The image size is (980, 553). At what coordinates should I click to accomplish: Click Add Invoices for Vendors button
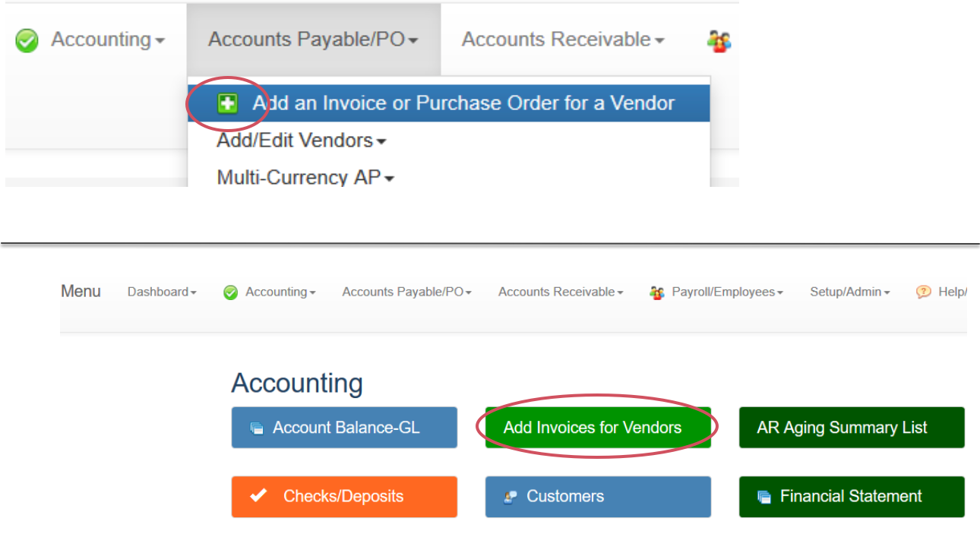click(598, 428)
